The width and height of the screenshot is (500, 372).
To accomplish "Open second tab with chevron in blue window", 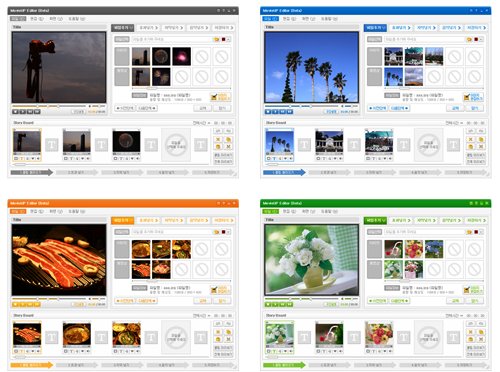I will [401, 28].
